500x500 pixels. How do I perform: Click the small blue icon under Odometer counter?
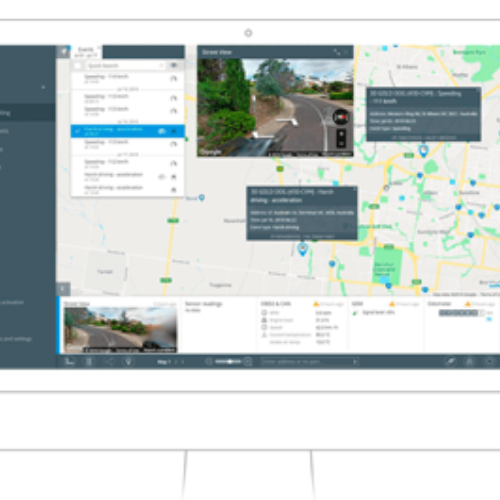coord(489,319)
